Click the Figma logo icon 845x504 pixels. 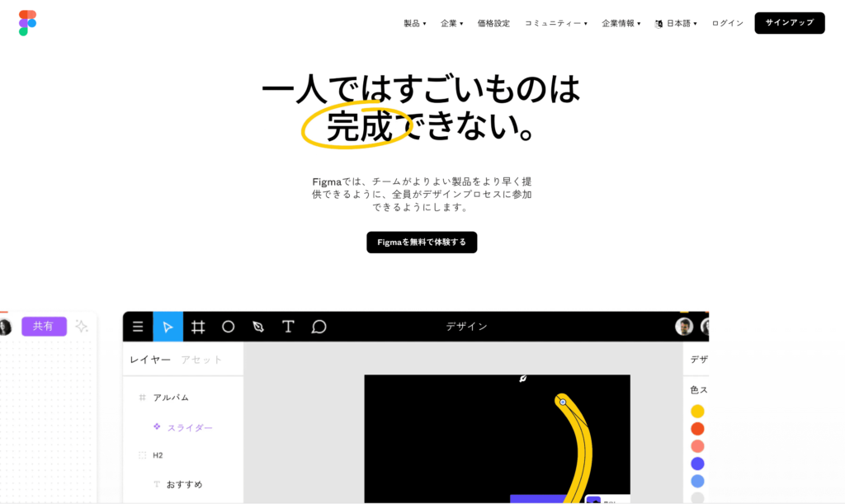[x=27, y=23]
